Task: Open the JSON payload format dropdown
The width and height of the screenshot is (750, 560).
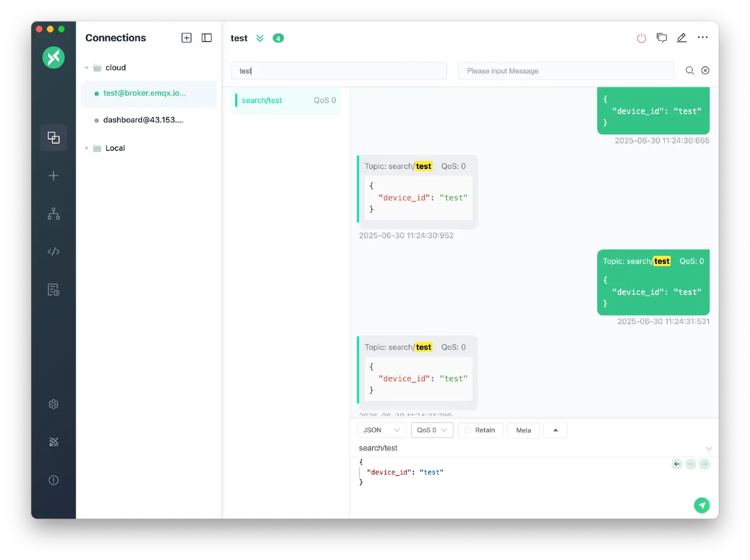Action: click(x=381, y=430)
